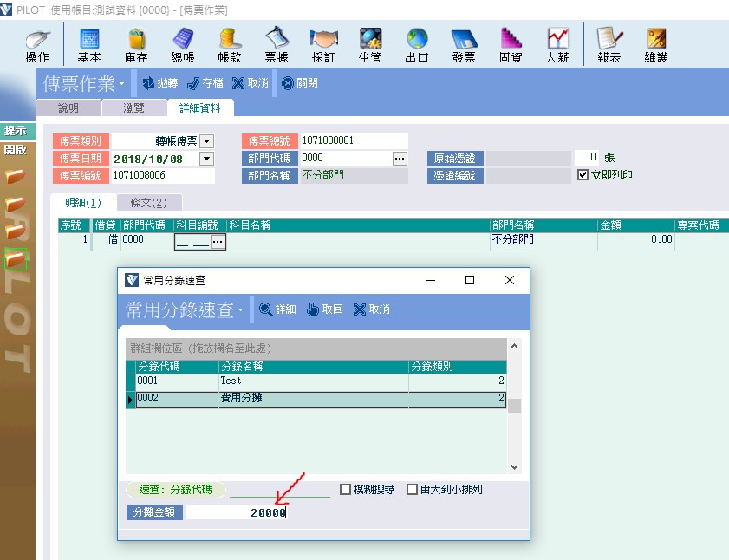729x560 pixels.
Task: Click the 速查 search input field
Action: [279, 489]
